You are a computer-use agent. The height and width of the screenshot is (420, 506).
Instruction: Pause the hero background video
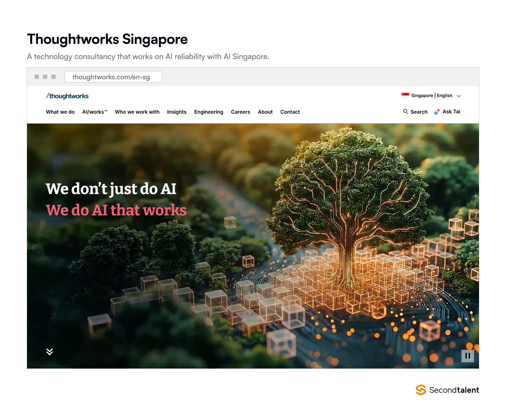468,356
